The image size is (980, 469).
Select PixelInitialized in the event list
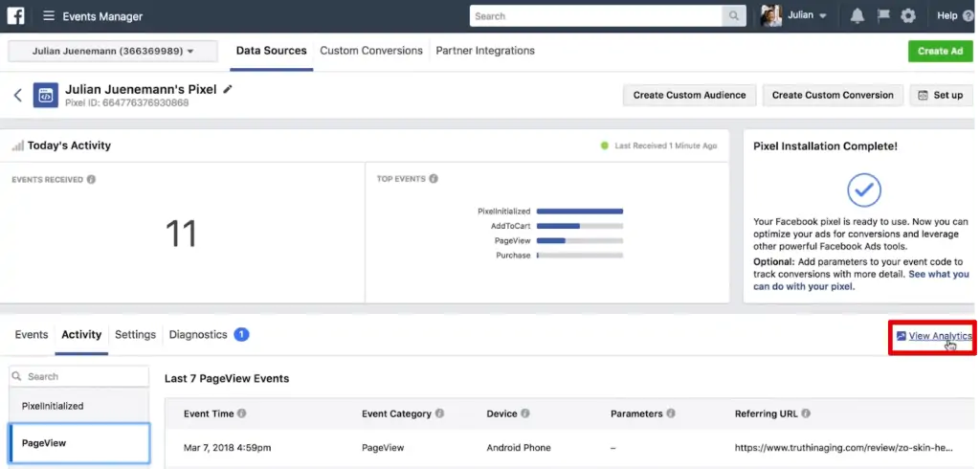click(78, 406)
